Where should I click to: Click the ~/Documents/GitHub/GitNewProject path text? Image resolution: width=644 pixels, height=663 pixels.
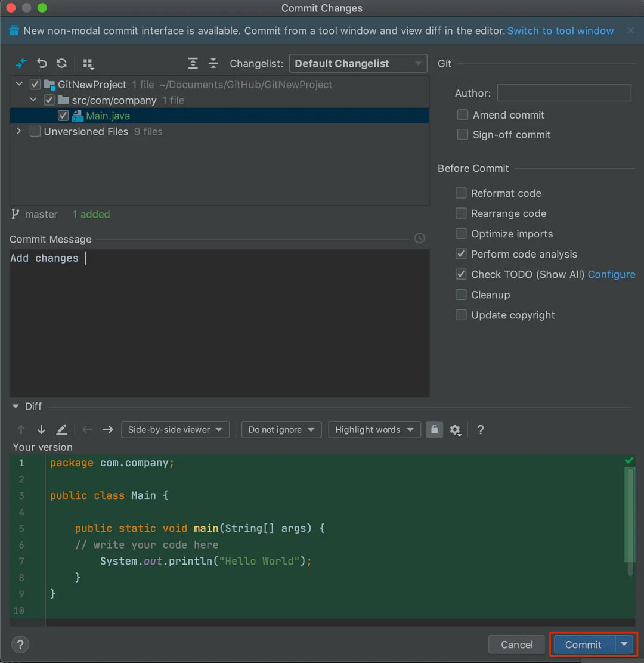[x=246, y=85]
